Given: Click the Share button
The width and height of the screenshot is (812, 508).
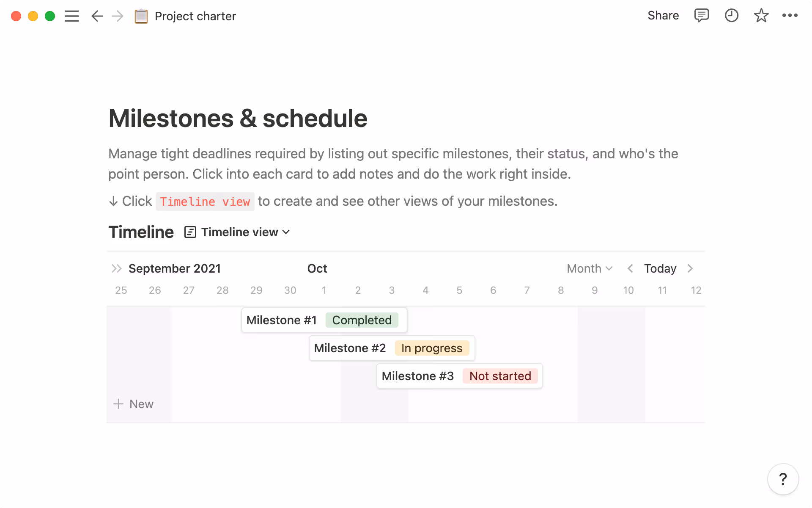Looking at the screenshot, I should 663,16.
